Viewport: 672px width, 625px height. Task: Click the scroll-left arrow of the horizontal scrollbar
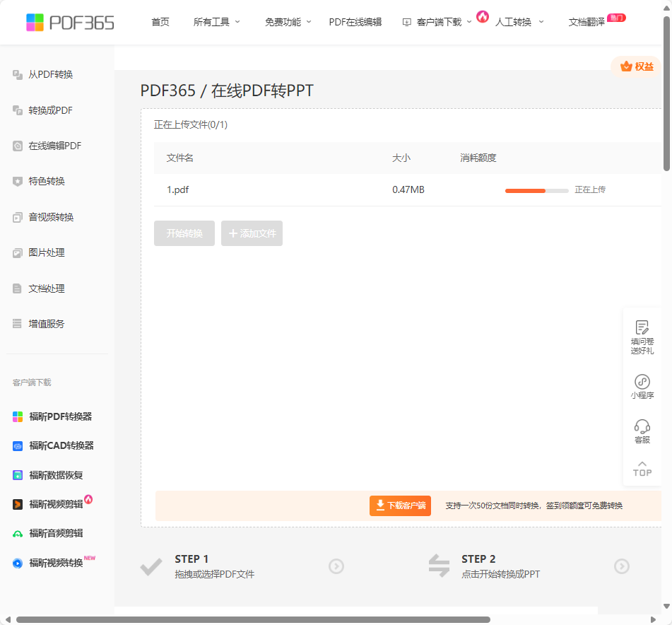pyautogui.click(x=8, y=620)
